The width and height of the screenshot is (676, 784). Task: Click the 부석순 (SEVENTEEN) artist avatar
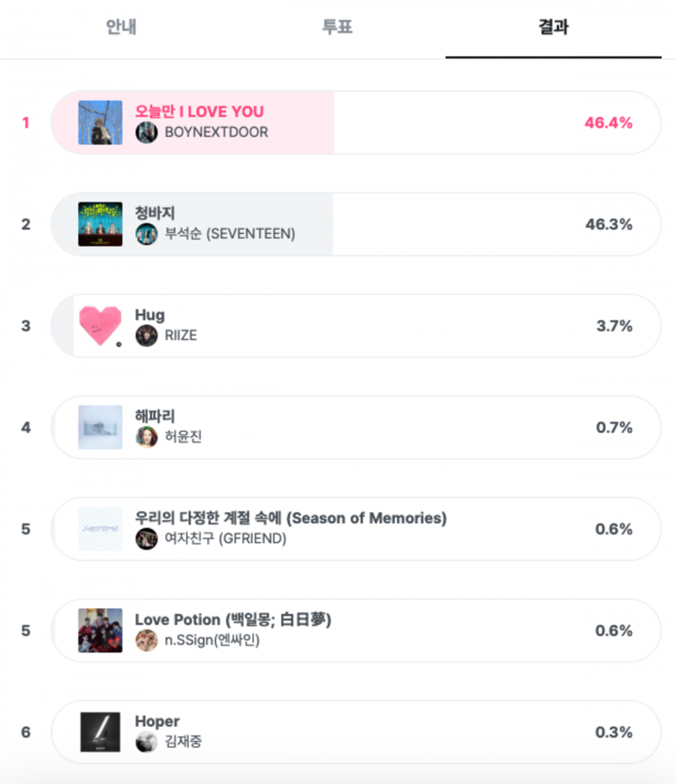[147, 234]
